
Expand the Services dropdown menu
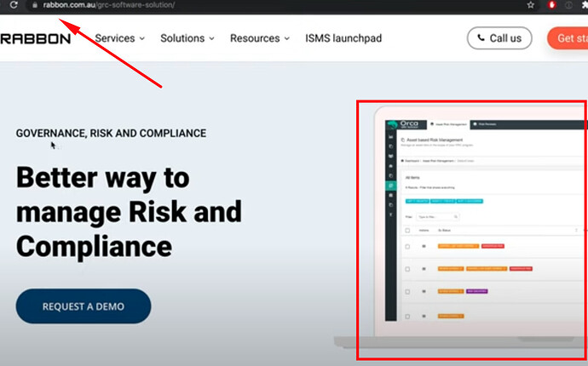coord(119,38)
